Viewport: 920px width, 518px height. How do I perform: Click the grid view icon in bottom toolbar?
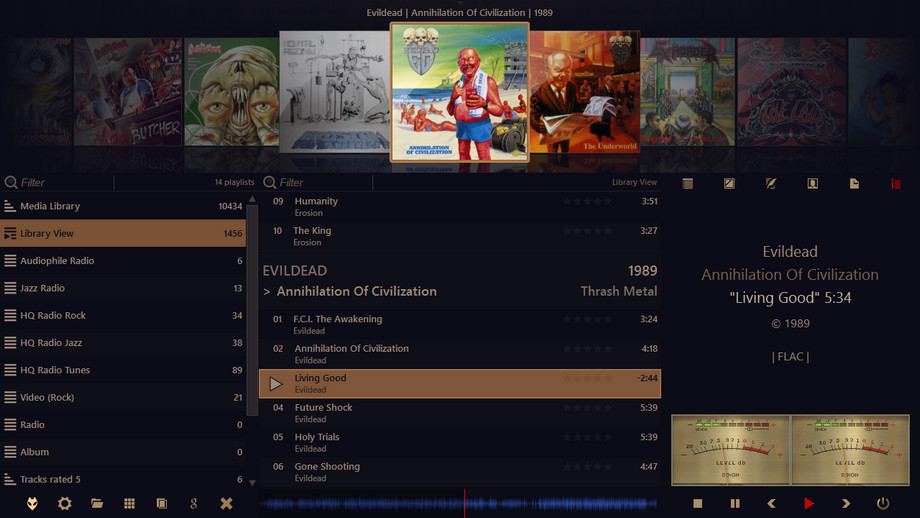point(129,503)
